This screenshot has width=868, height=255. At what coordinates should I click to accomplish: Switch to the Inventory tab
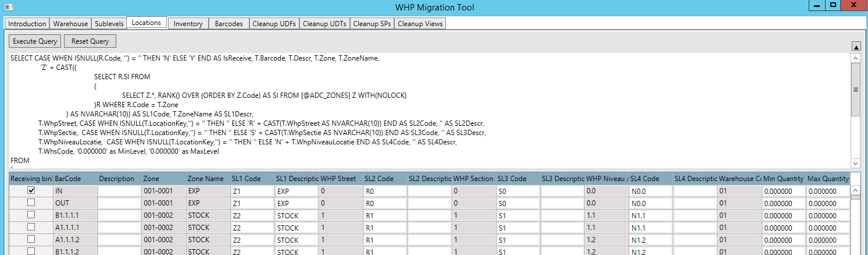188,24
